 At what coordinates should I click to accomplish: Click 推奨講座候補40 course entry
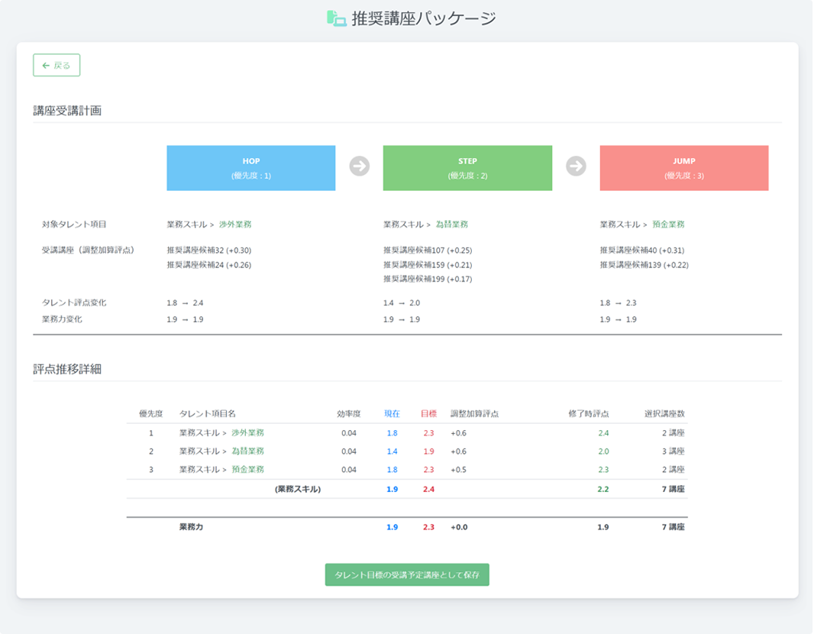click(641, 251)
